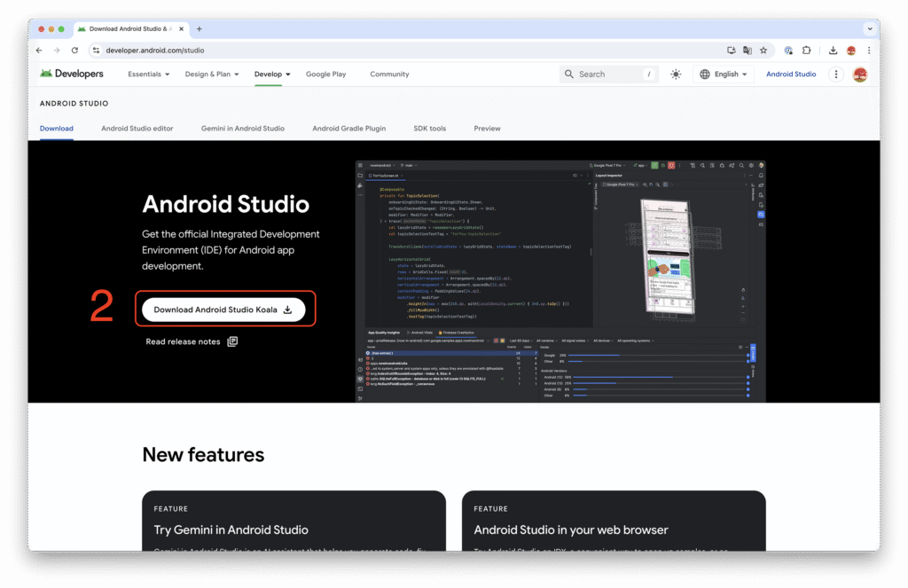
Task: Open Read release notes link
Action: point(192,341)
